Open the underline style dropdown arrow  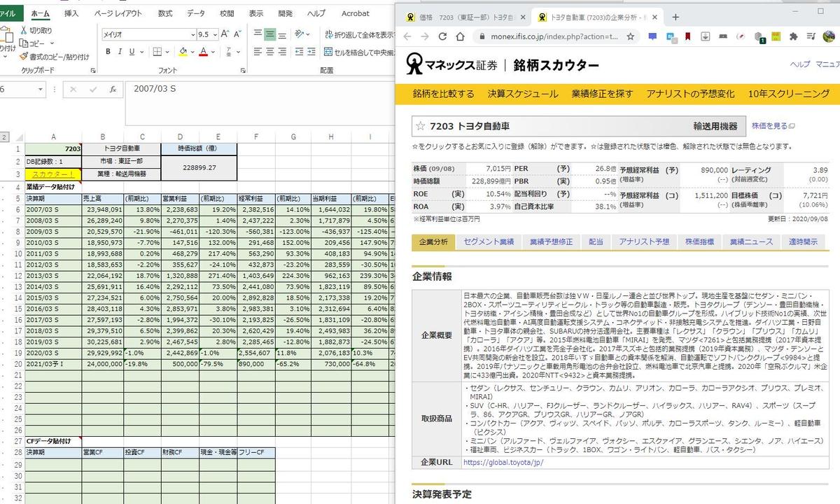tap(141, 52)
